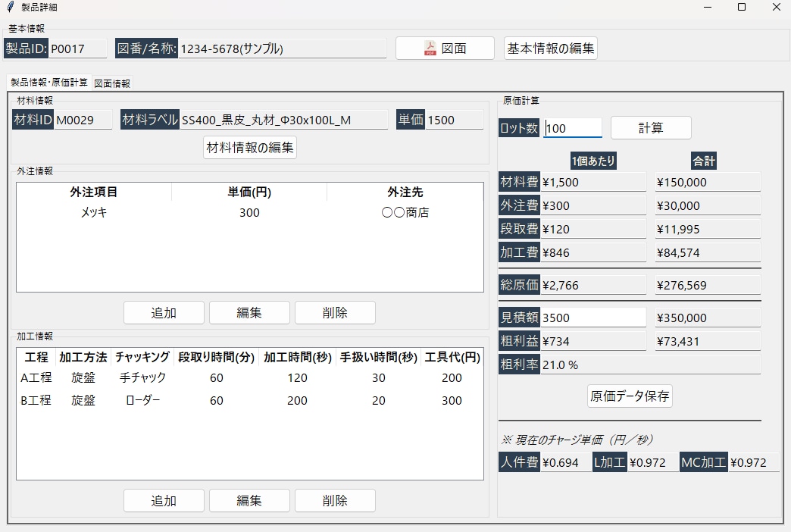Click the 製品ID field showing P0017
This screenshot has width=791, height=532.
coord(78,49)
